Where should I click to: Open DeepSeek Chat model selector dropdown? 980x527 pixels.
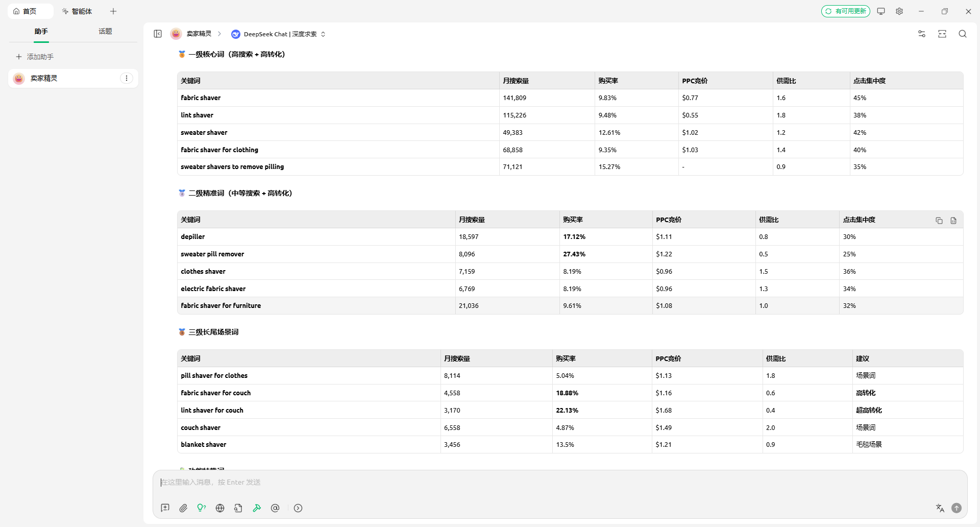[x=278, y=34]
